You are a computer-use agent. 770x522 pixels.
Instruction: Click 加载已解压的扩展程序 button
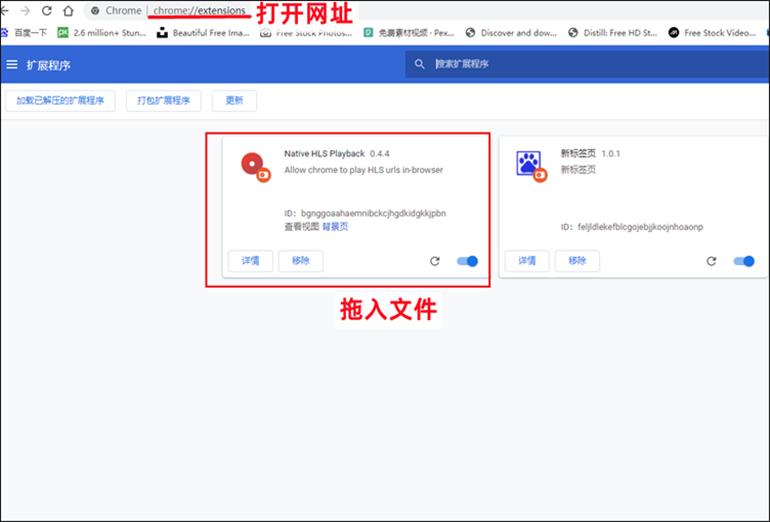click(x=60, y=101)
